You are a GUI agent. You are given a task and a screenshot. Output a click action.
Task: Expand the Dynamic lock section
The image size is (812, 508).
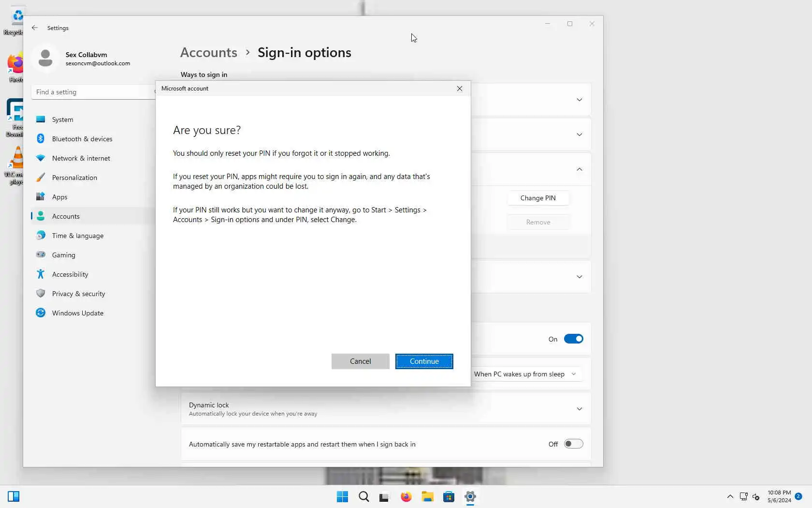click(580, 409)
